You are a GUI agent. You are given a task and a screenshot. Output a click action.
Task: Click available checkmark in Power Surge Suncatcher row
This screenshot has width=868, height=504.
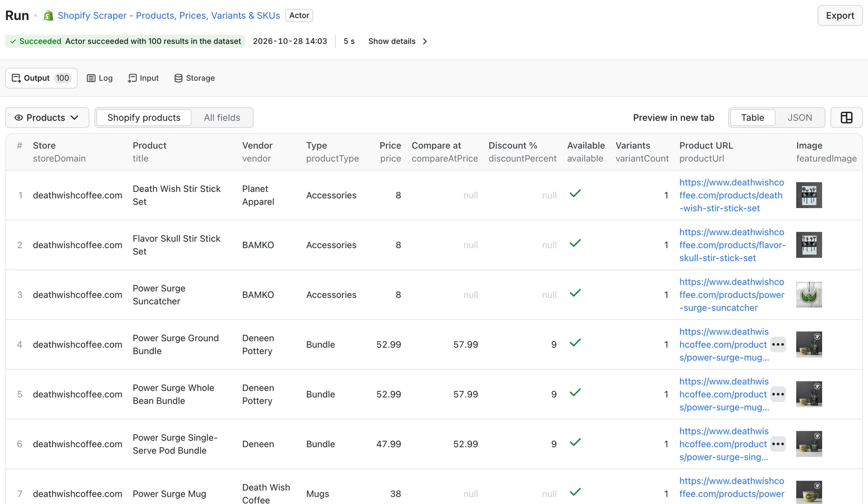coord(575,293)
